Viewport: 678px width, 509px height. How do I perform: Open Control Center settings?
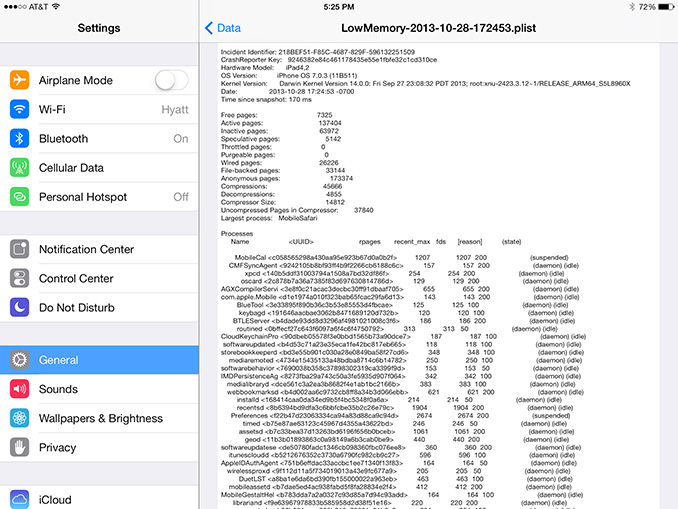pos(99,278)
